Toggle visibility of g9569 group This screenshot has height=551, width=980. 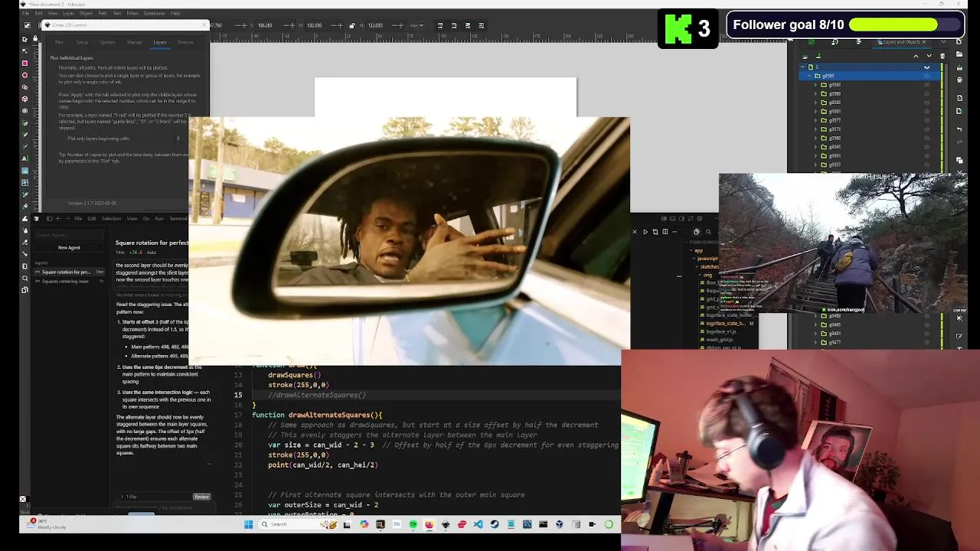coord(926,138)
